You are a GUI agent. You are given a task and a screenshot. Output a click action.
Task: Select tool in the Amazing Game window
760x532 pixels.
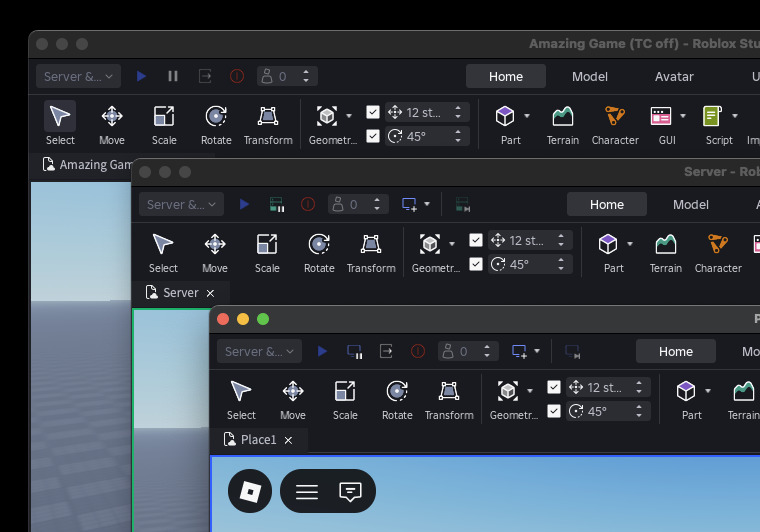coord(60,123)
